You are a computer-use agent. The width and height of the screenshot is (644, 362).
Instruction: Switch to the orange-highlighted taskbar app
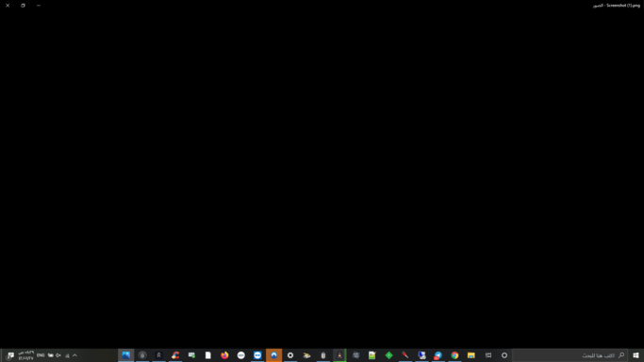(274, 355)
